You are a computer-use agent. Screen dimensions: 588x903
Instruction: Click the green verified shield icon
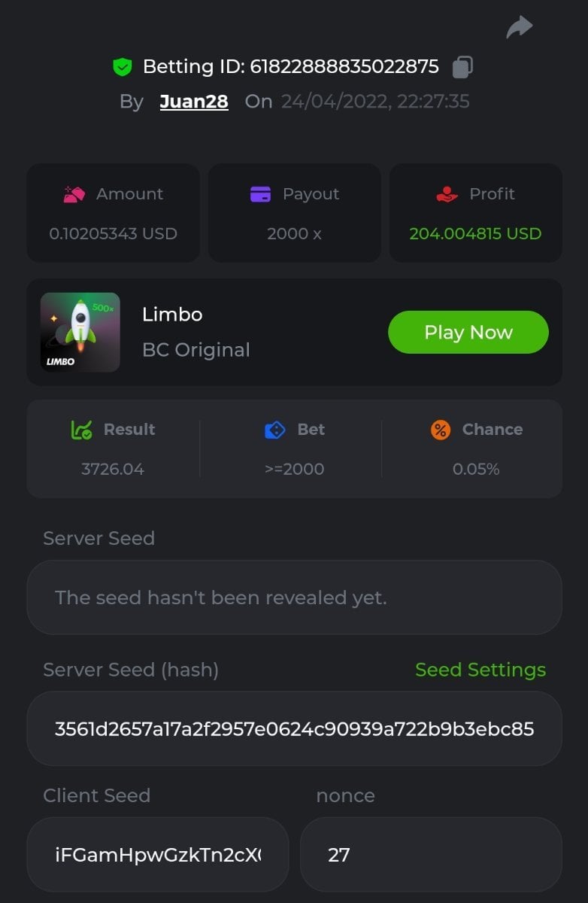123,67
